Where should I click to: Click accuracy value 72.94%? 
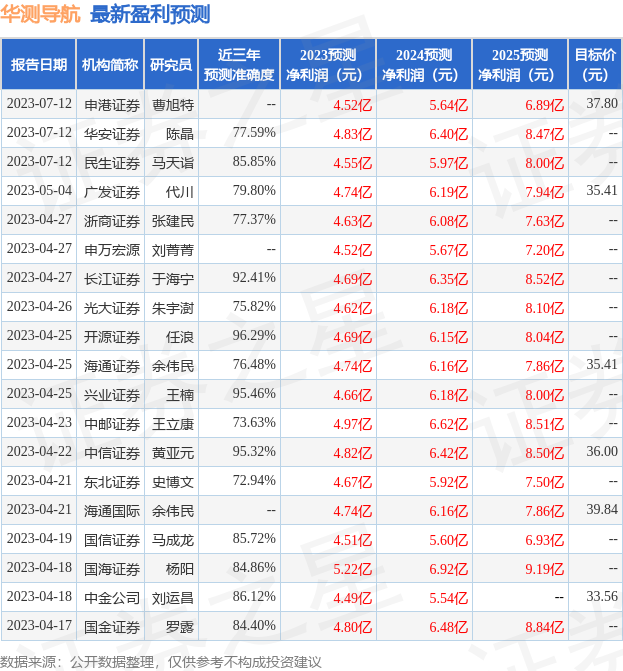(254, 481)
